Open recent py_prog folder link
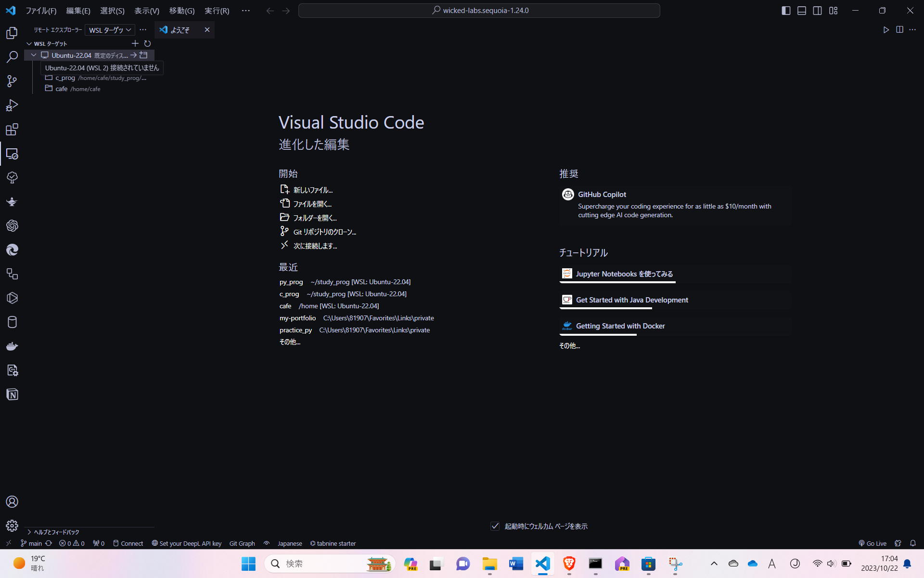 (x=291, y=282)
